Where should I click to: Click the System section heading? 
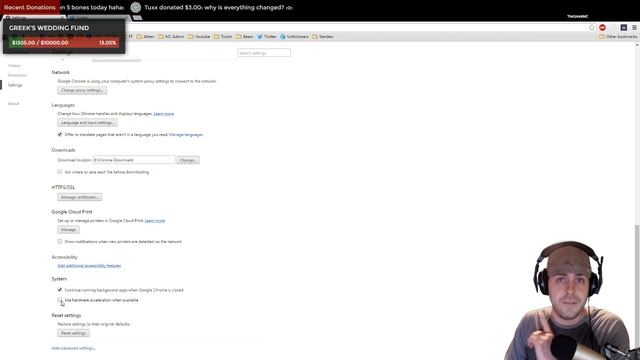coord(59,279)
